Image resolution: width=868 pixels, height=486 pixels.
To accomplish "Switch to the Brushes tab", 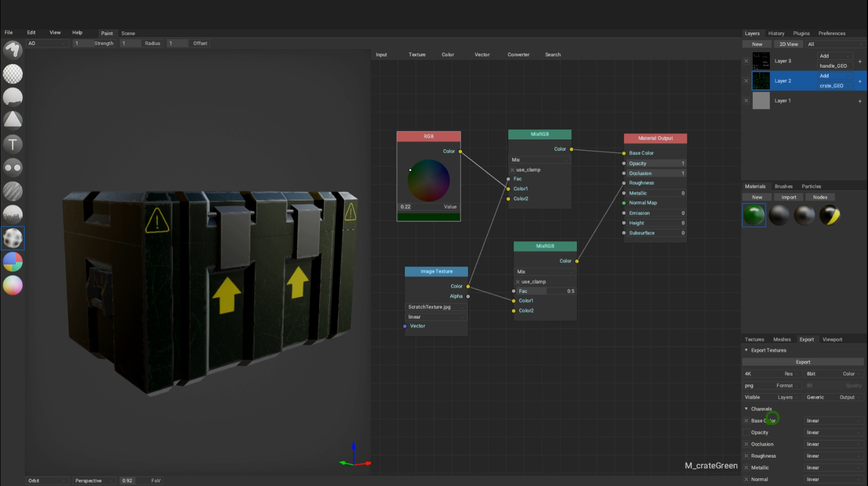I will click(x=783, y=186).
